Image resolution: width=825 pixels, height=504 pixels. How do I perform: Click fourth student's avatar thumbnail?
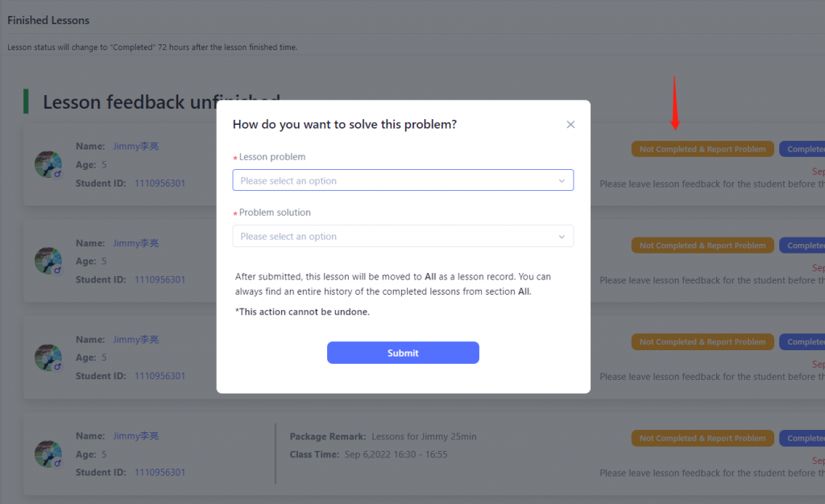(48, 453)
